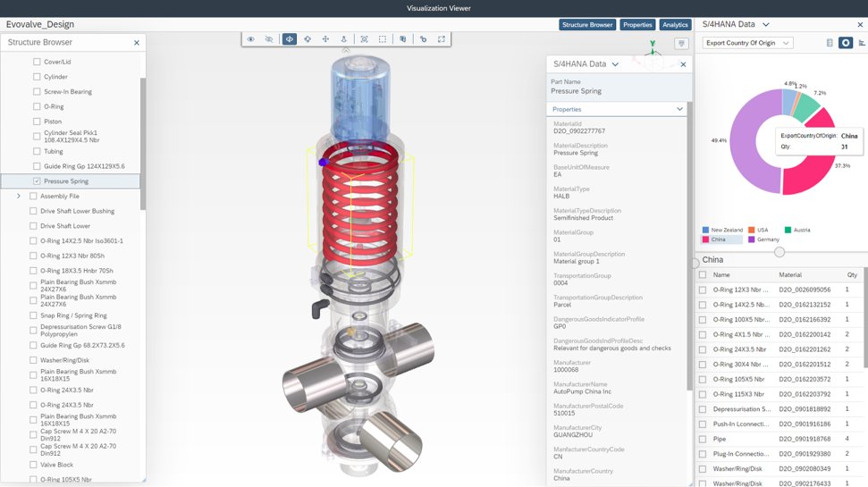Expand the Assembly File tree node
Viewport: 868px width, 487px height.
(x=19, y=196)
